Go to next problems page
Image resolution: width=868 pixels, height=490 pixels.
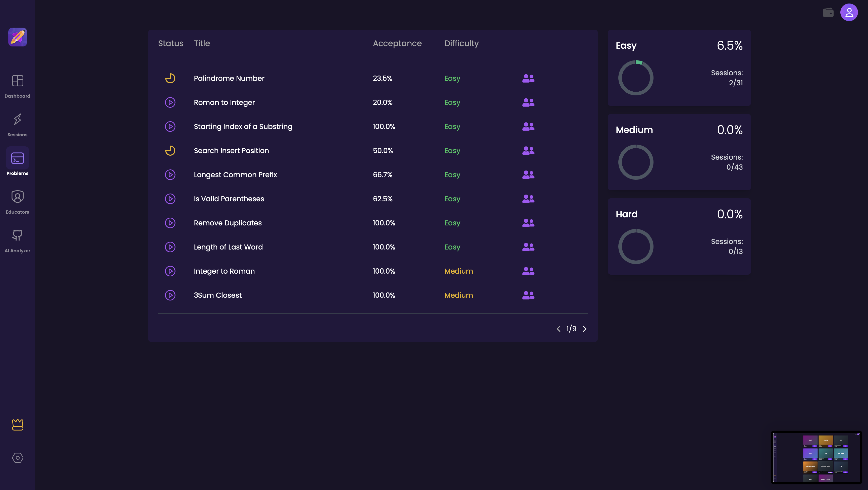coord(585,329)
